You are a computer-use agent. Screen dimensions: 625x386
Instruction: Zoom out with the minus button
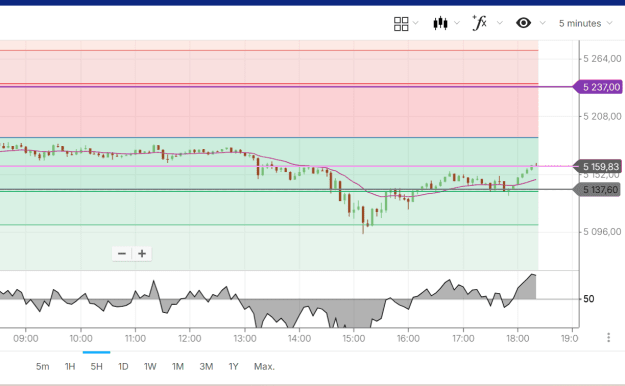click(122, 254)
